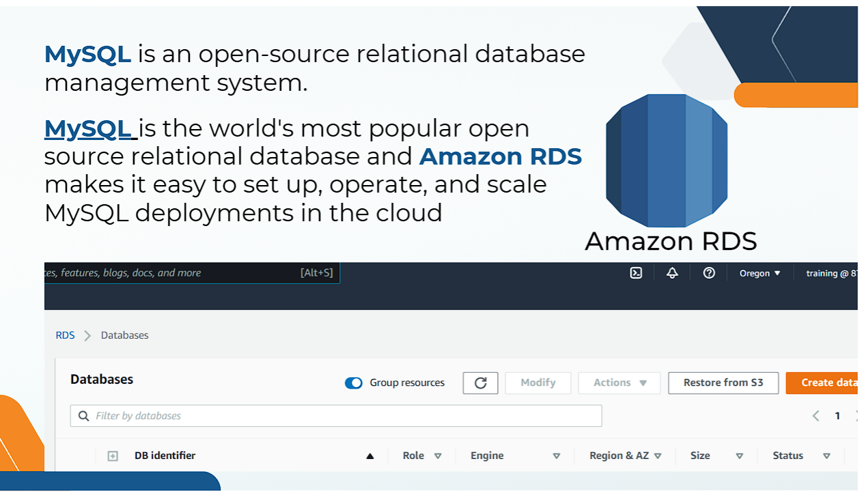Sort by DB identifier ascending arrow
Viewport: 864px width, 504px height.
(x=370, y=456)
